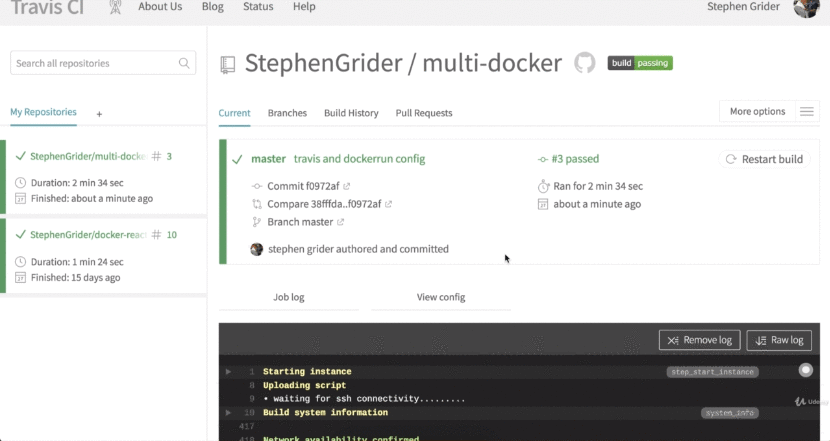830x441 pixels.
Task: Open the Compare 38fffda..f0972af link
Action: 324,204
